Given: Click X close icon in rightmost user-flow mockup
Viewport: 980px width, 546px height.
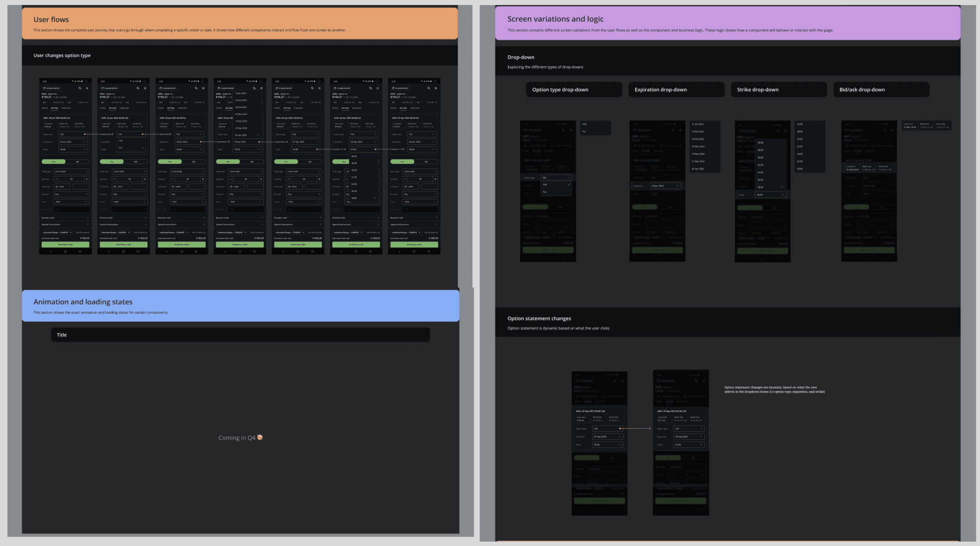Looking at the screenshot, I should tap(435, 88).
